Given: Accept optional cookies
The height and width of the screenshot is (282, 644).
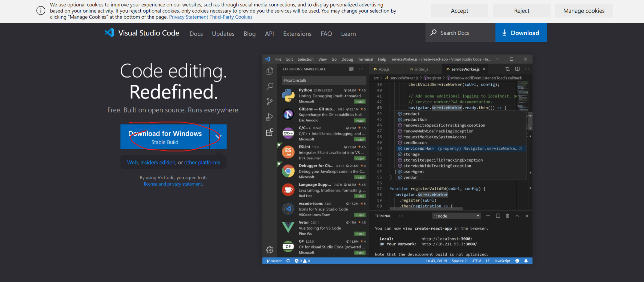Looking at the screenshot, I should click(459, 11).
